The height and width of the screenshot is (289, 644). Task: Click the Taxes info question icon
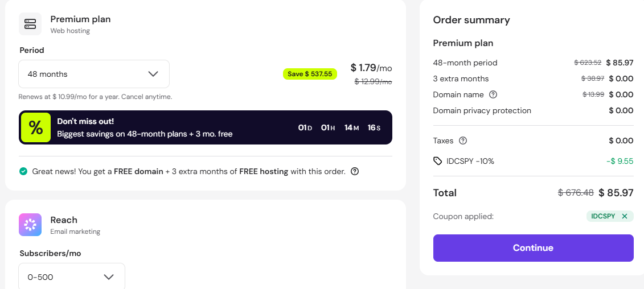click(463, 141)
